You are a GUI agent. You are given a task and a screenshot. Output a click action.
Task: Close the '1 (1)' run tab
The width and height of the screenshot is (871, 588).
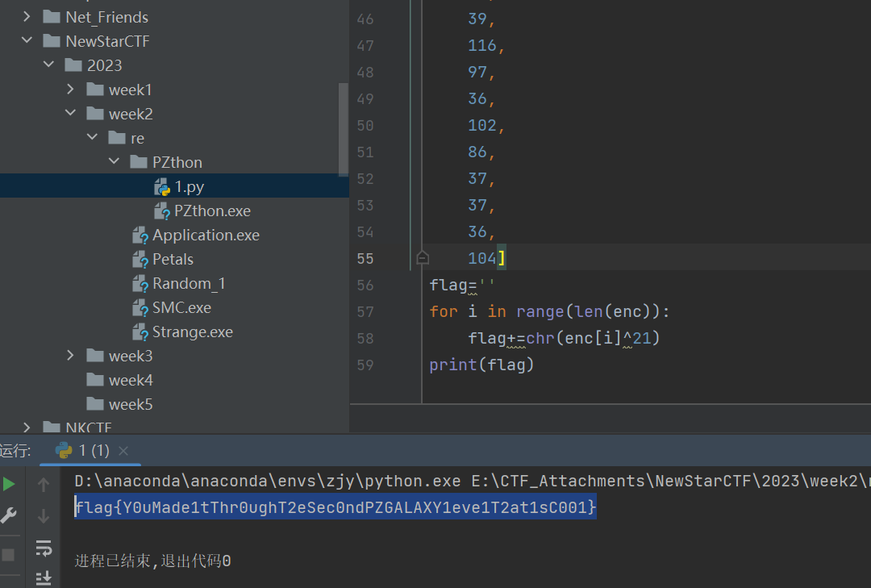coord(123,450)
